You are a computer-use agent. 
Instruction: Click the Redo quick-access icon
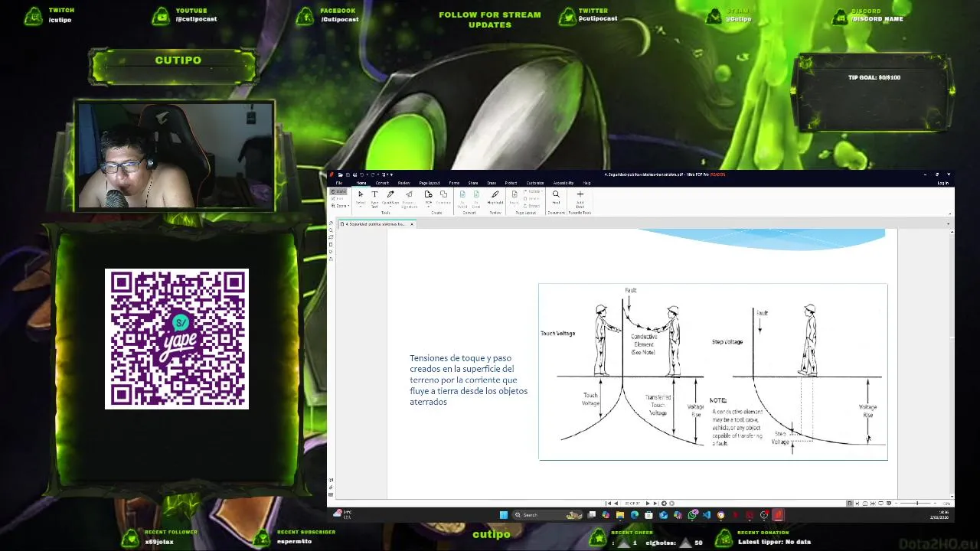373,174
